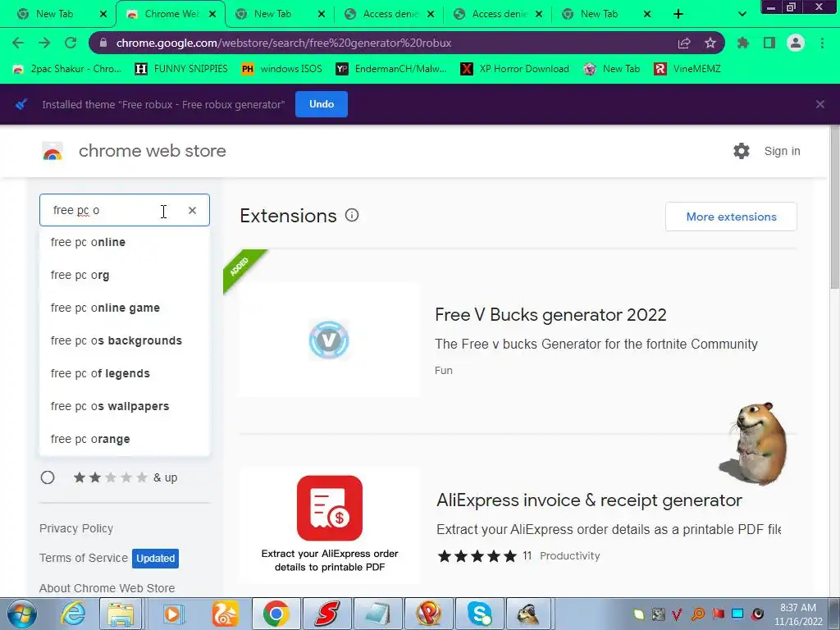Reload the page with the refresh icon
Image resolution: width=840 pixels, height=630 pixels.
(x=71, y=43)
